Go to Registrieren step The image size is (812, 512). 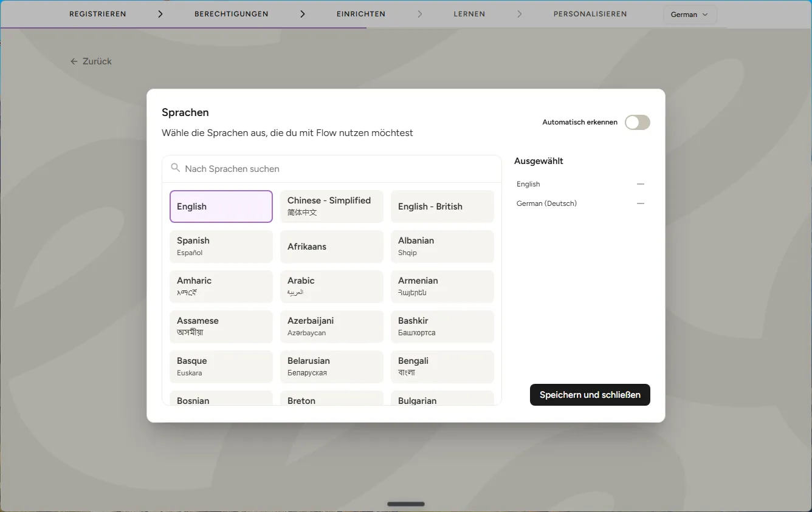[98, 14]
